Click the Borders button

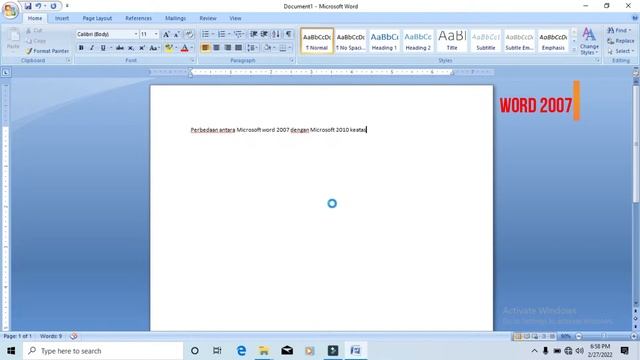coord(282,48)
